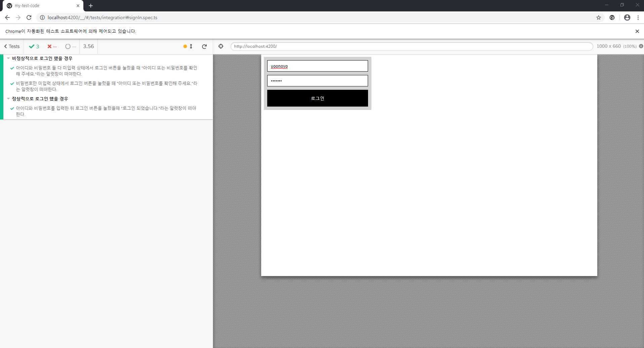Click the black 로그인 button

[x=317, y=98]
